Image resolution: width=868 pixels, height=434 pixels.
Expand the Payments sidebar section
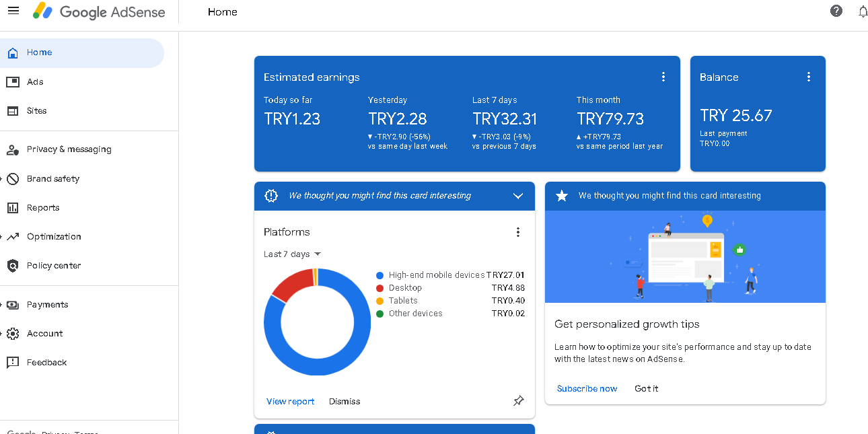pyautogui.click(x=2, y=305)
